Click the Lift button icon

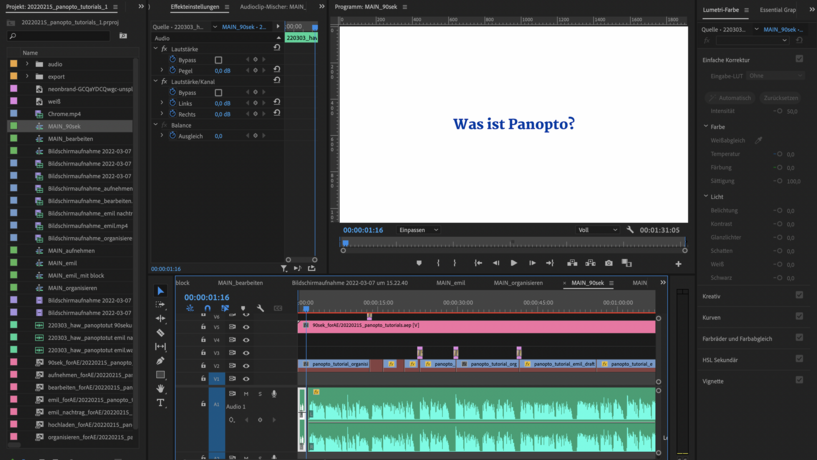(572, 263)
